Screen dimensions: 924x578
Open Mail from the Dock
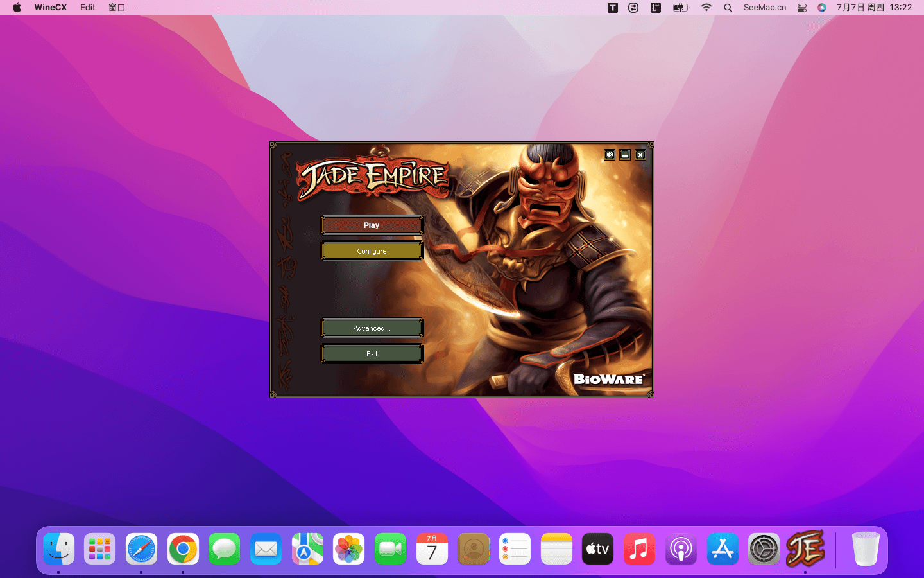(266, 549)
